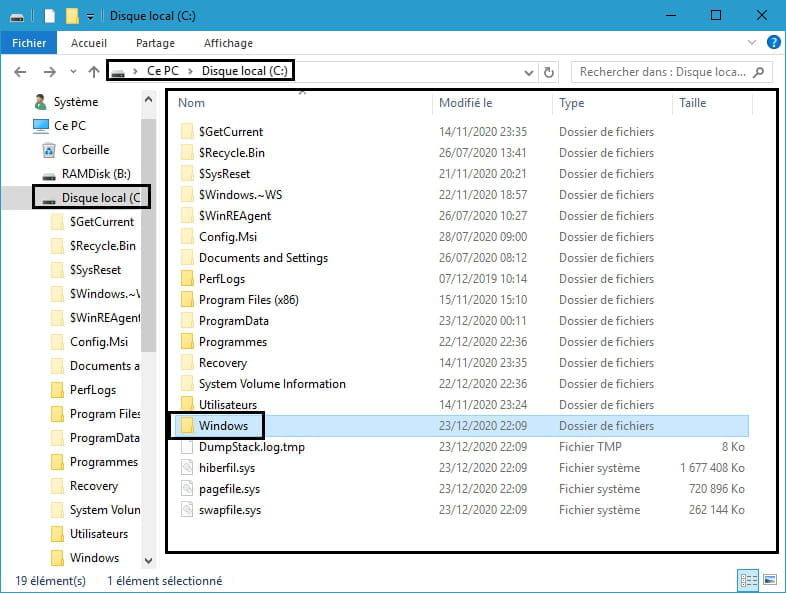Click the Forward navigation arrow

click(50, 72)
